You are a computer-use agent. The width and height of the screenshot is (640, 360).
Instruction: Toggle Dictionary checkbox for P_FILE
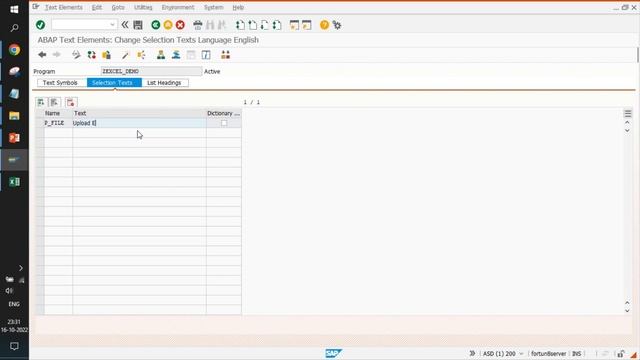(x=224, y=123)
